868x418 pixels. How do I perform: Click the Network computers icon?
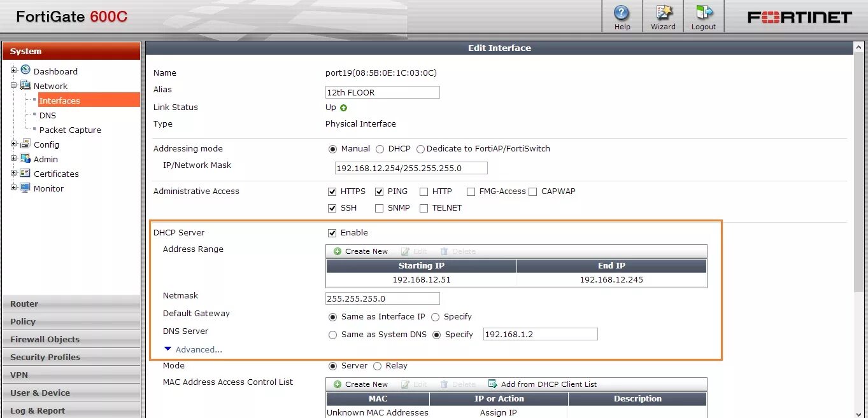coord(25,85)
